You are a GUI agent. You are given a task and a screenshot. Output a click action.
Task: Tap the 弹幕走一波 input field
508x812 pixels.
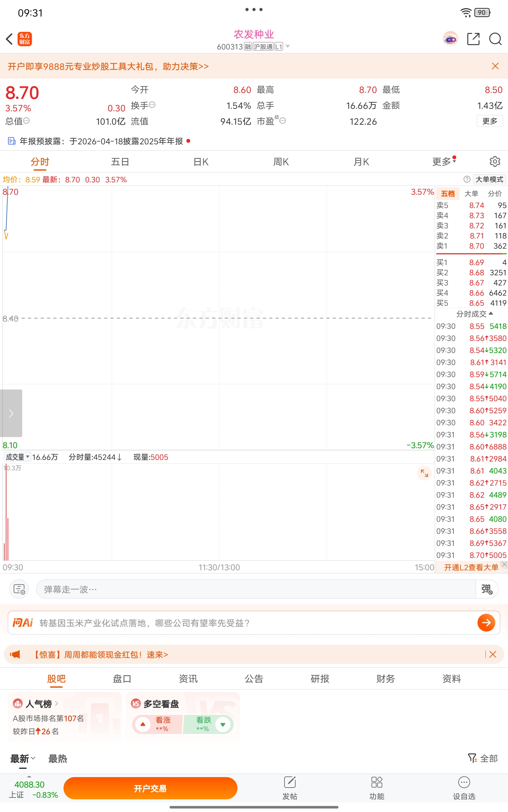[x=256, y=589]
